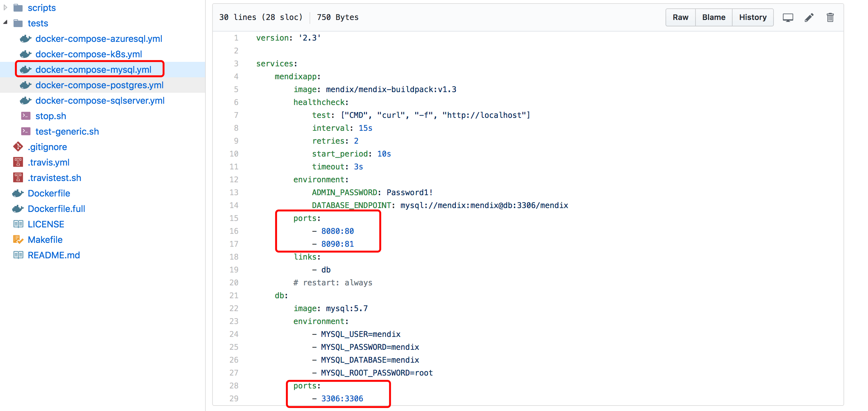Open .travis.yml file
Screen dimensions: 868x411
[x=48, y=163]
